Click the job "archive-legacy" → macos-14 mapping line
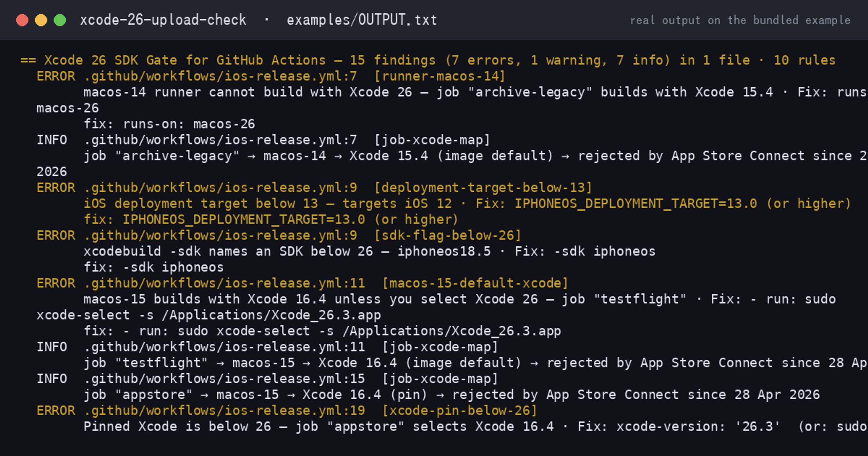The width and height of the screenshot is (868, 456). (476, 156)
